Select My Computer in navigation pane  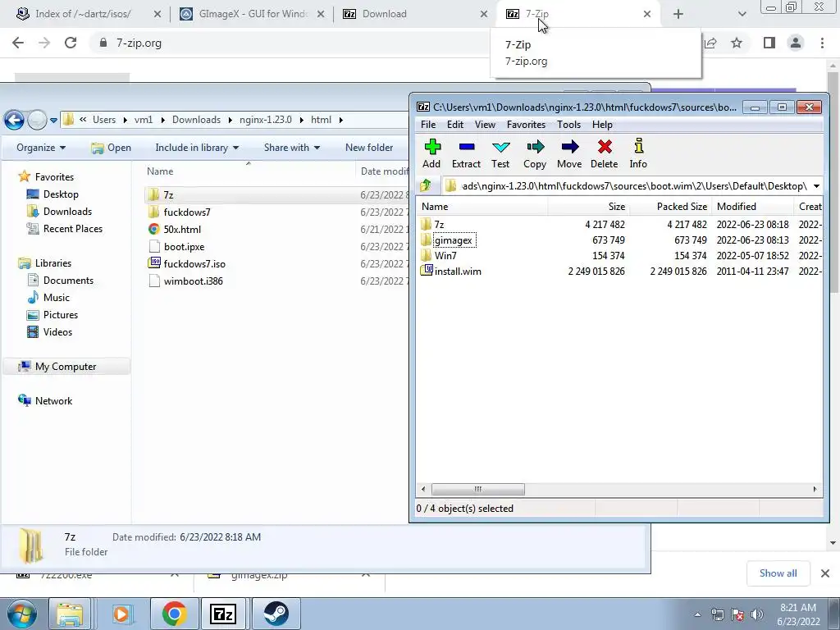66,367
